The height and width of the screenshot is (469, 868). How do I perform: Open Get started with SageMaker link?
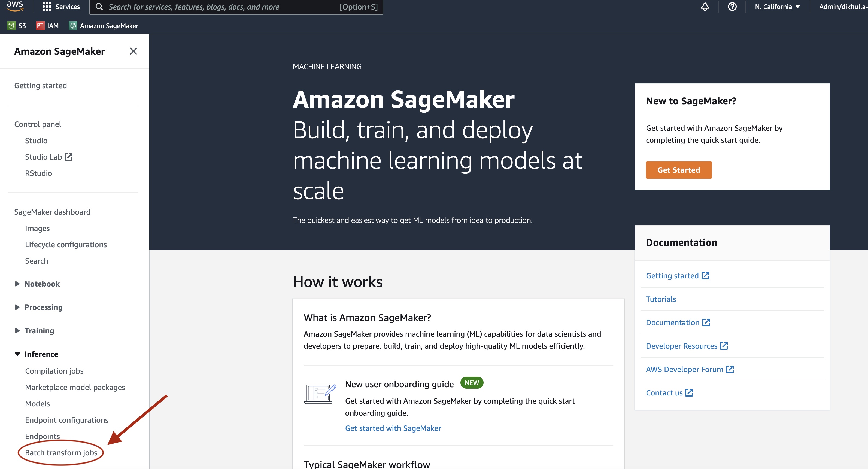coord(393,428)
